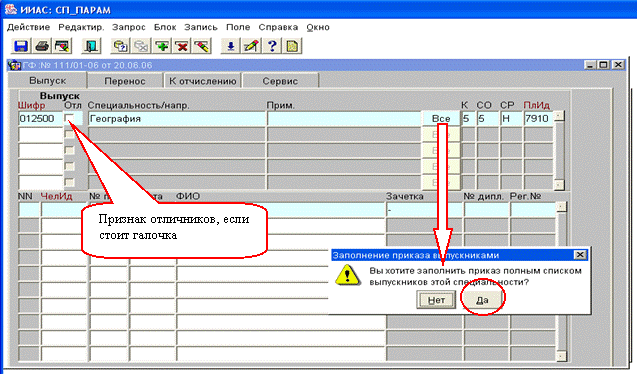Switch to the Выпуск tab
This screenshot has width=637, height=374.
click(x=48, y=80)
